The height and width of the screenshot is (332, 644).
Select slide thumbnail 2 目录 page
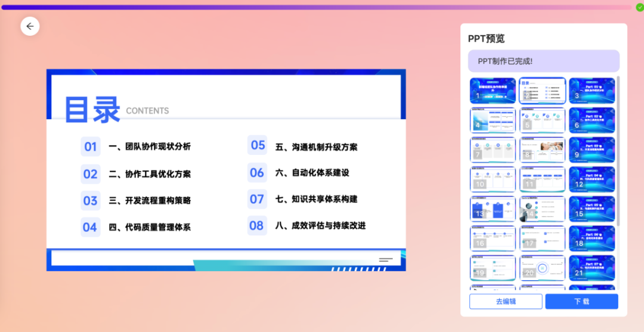pyautogui.click(x=542, y=91)
